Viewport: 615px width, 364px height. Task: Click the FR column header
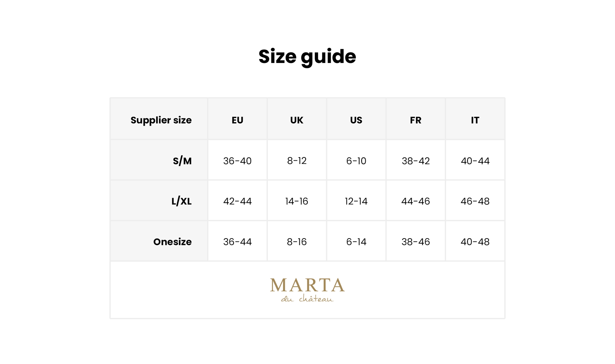pyautogui.click(x=415, y=120)
